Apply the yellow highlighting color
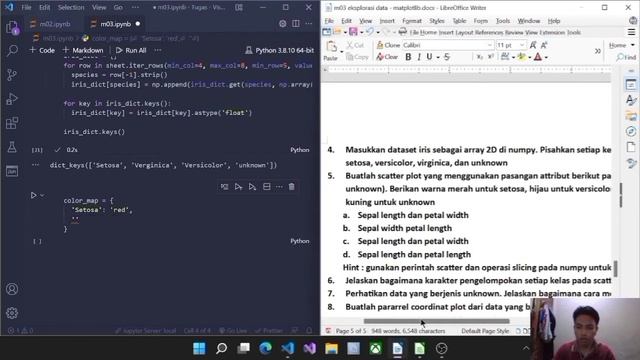This screenshot has height=360, width=640. click(x=521, y=57)
